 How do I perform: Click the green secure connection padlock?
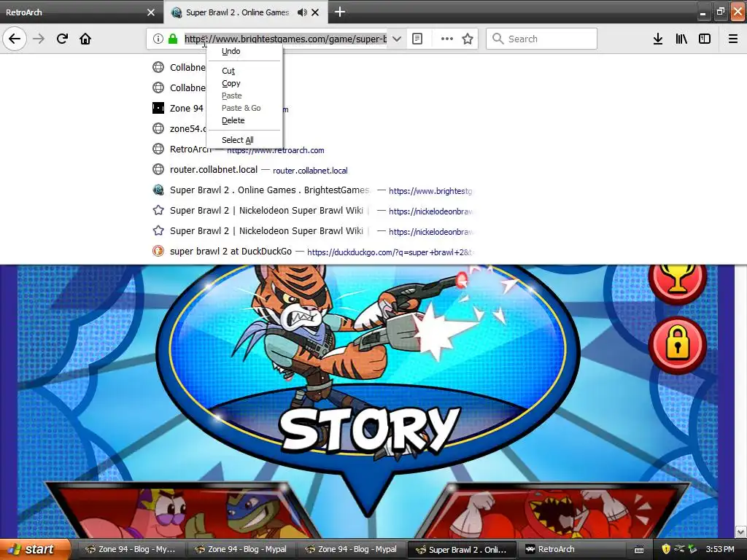point(173,39)
